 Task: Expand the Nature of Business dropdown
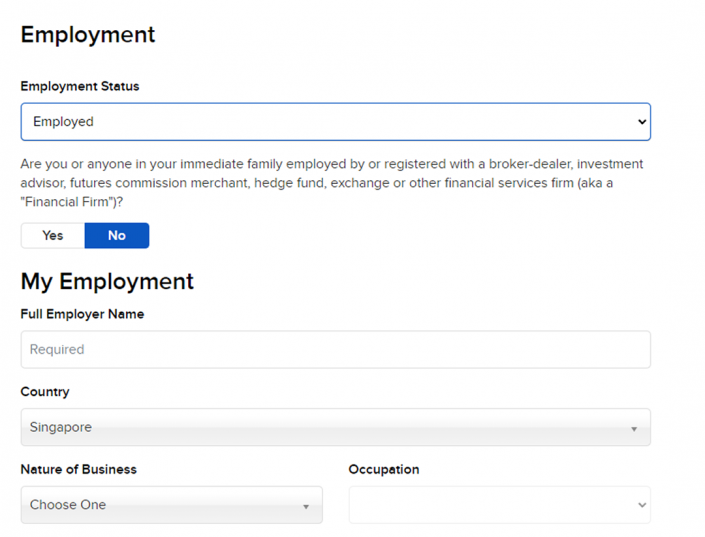171,505
